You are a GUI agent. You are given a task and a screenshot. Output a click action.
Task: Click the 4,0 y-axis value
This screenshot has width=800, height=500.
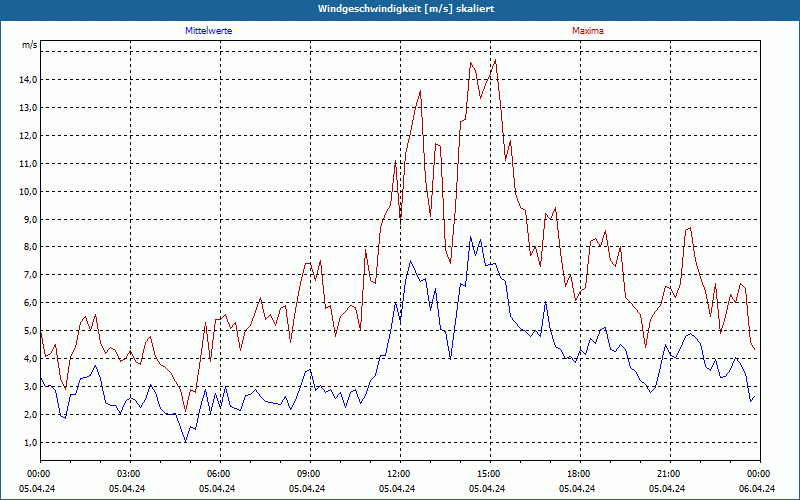coord(31,358)
